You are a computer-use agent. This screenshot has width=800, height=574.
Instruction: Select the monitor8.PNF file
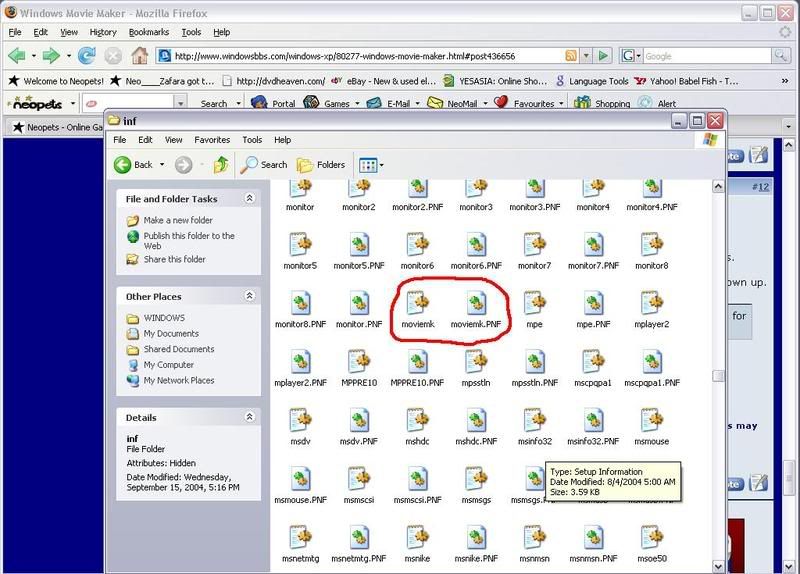[x=300, y=309]
